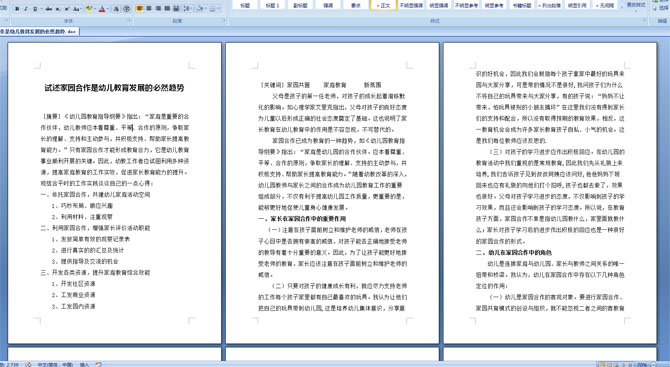The height and width of the screenshot is (367, 670).
Task: Click the macro record icon in status bar
Action: tap(98, 364)
